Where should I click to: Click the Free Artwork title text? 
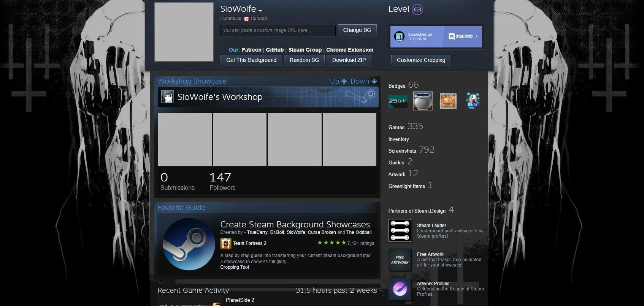coord(430,254)
